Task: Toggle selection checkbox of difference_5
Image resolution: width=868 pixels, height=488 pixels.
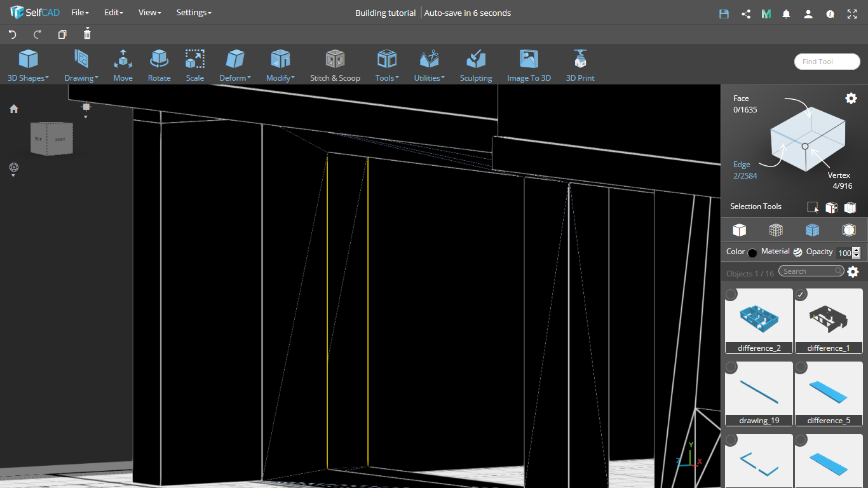Action: coord(801,367)
